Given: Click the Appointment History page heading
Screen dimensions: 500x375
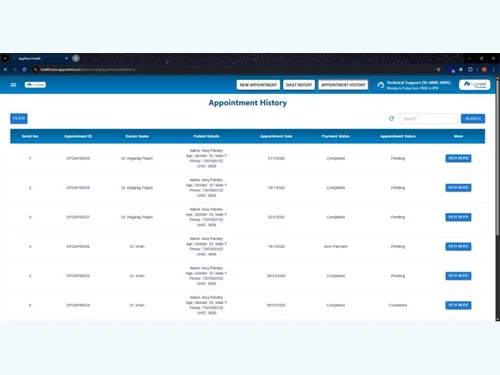Looking at the screenshot, I should (248, 103).
